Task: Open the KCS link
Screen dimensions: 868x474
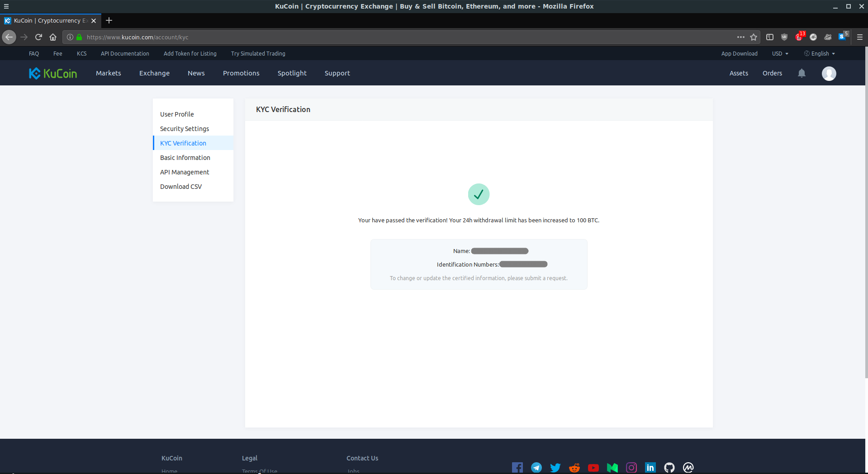Action: click(x=81, y=53)
